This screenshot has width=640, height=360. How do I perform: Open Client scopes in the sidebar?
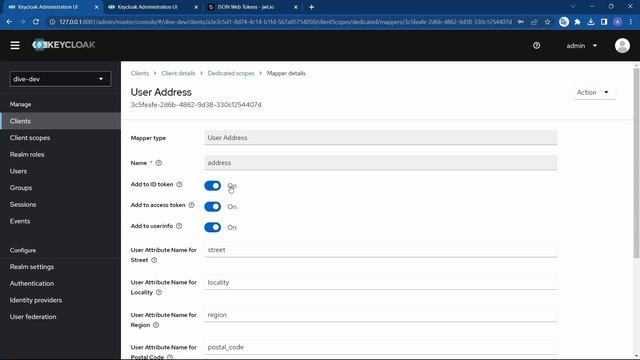tap(60, 138)
